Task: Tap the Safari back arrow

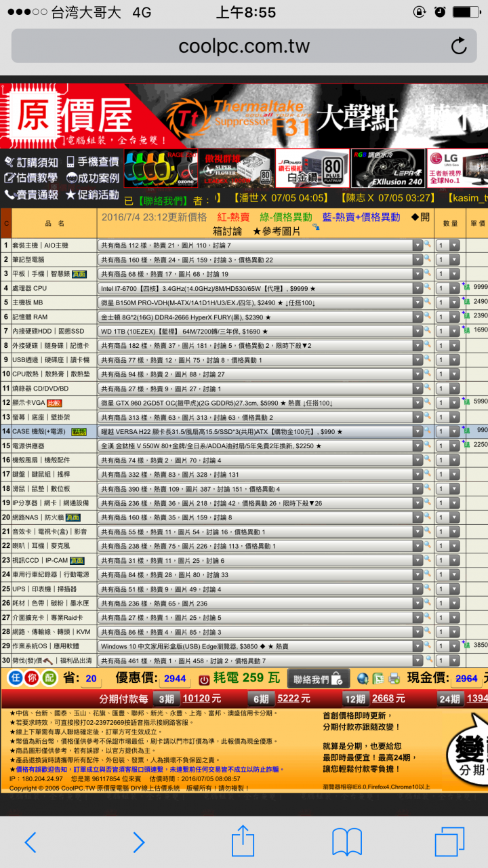Action: pos(31,842)
